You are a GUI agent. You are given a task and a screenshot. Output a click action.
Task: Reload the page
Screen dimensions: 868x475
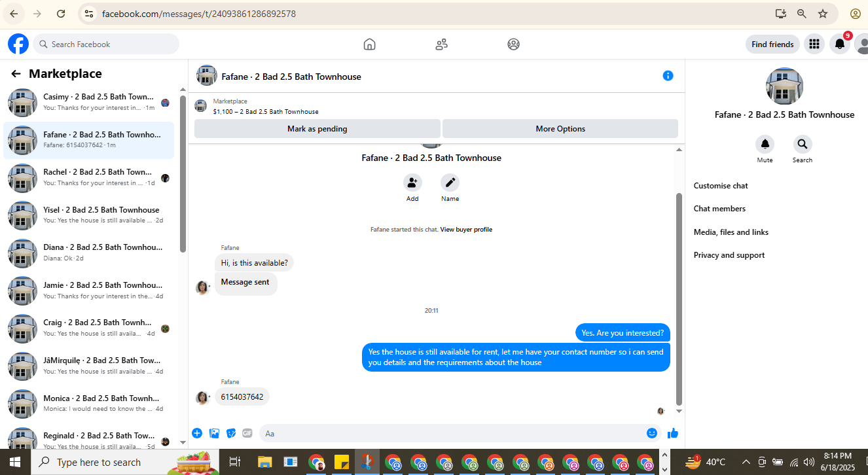(61, 13)
